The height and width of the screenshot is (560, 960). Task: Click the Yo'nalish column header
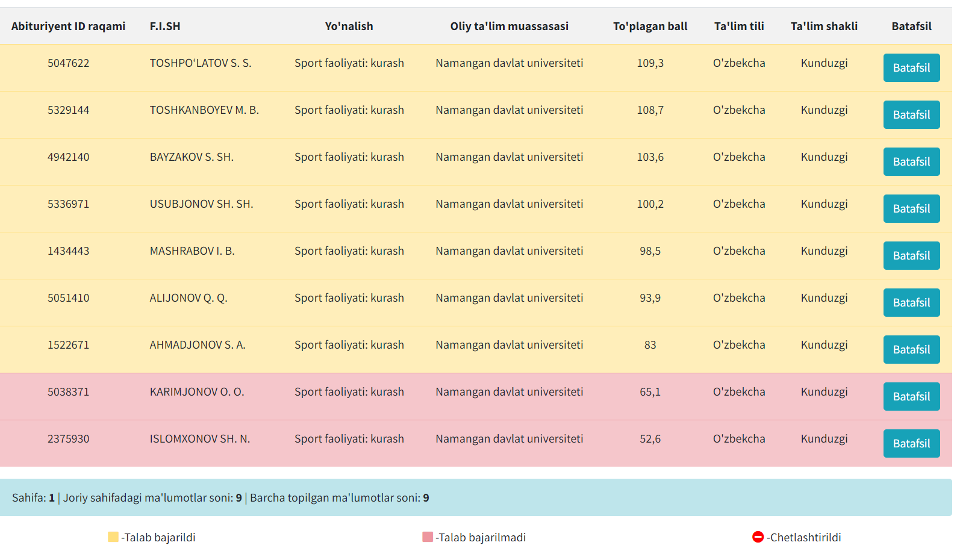point(349,26)
